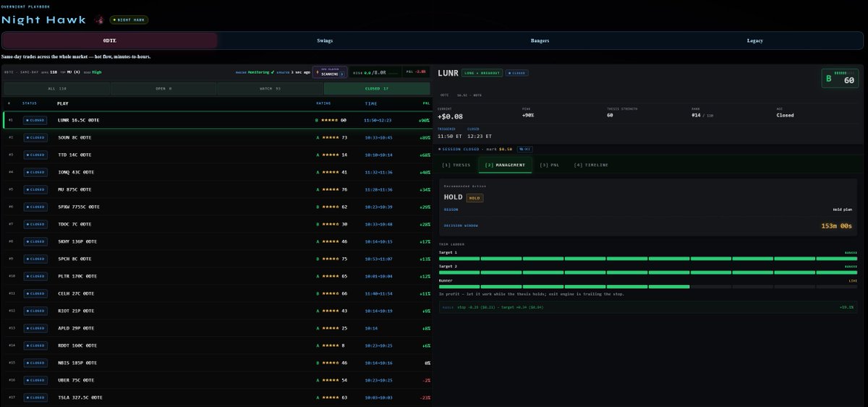Select the IONQ 43C 0DTE play
This screenshot has height=407, width=868.
pos(217,172)
